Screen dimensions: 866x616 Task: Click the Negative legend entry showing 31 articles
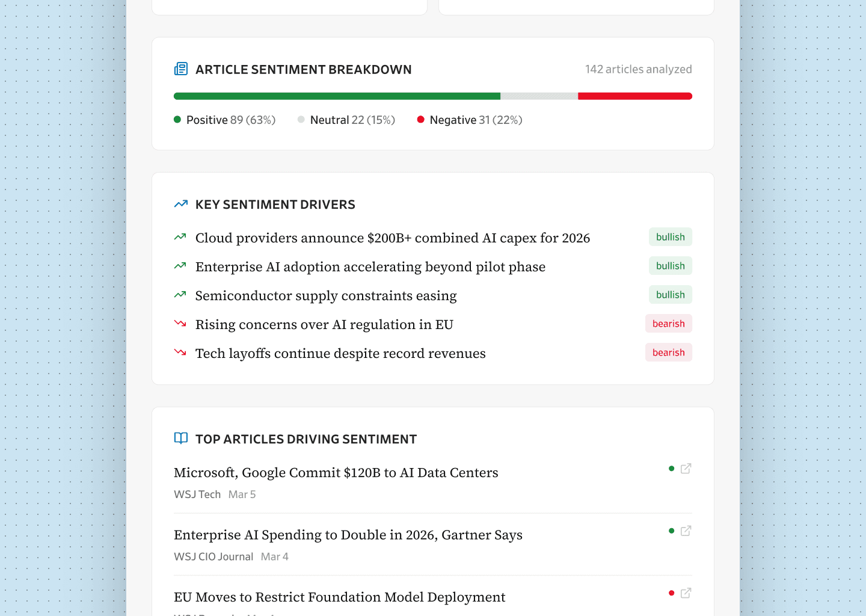click(x=470, y=120)
